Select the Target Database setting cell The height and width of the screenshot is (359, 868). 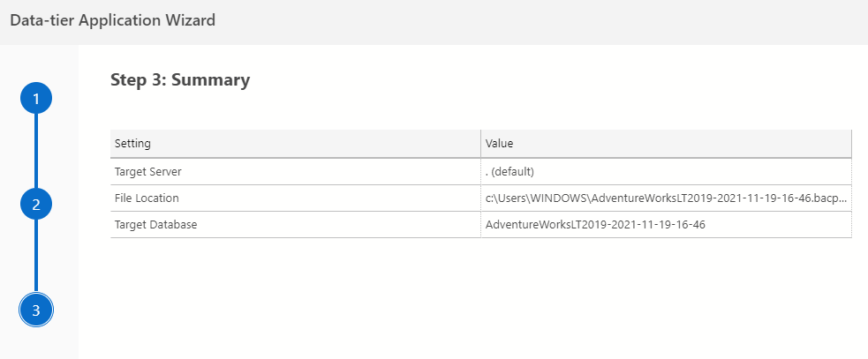tap(155, 224)
